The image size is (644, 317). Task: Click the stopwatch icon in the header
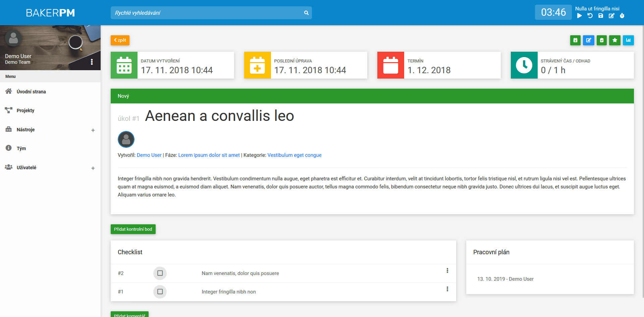click(x=622, y=16)
